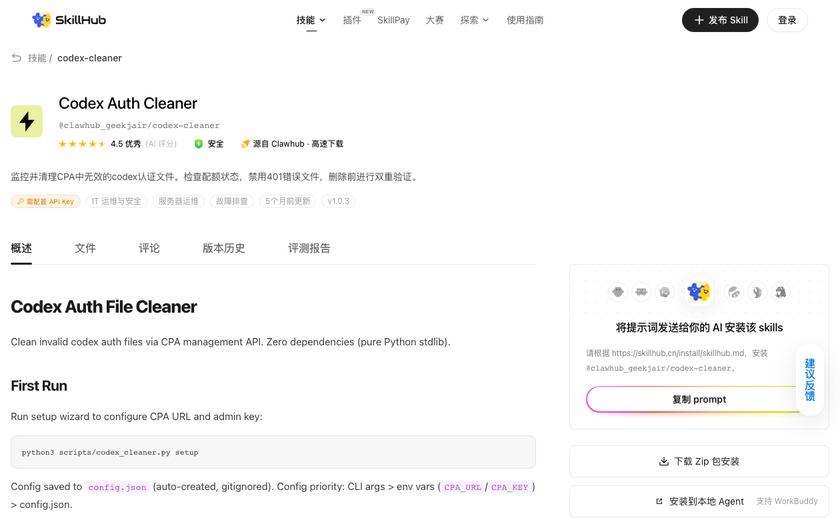Click the rocket icon beside 源自 Clawhub

pos(245,144)
